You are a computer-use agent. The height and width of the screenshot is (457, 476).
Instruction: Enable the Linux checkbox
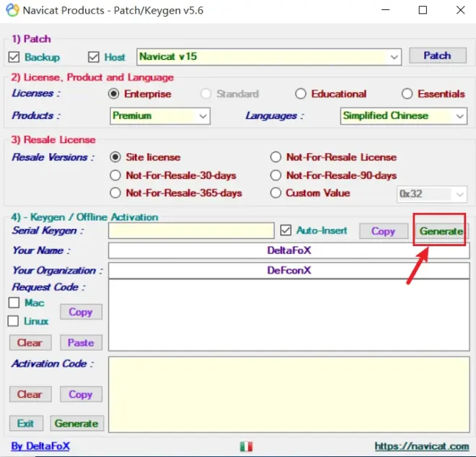[x=13, y=321]
